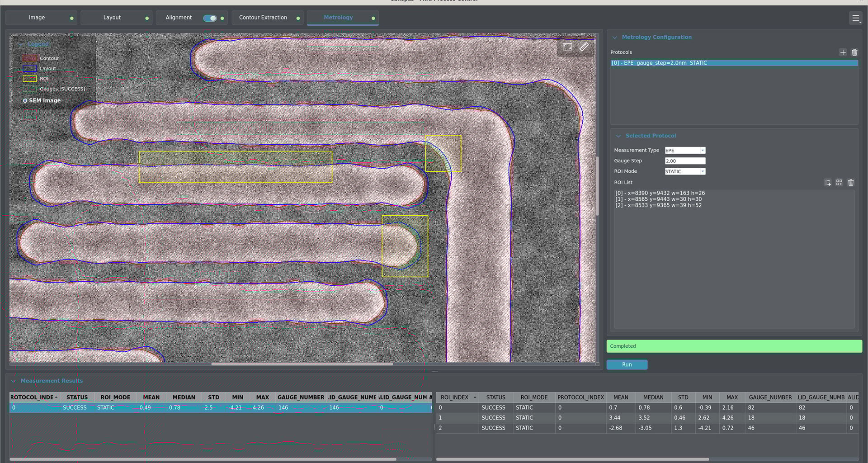This screenshot has height=463, width=868.
Task: Open the hamburger menu
Action: pos(855,18)
